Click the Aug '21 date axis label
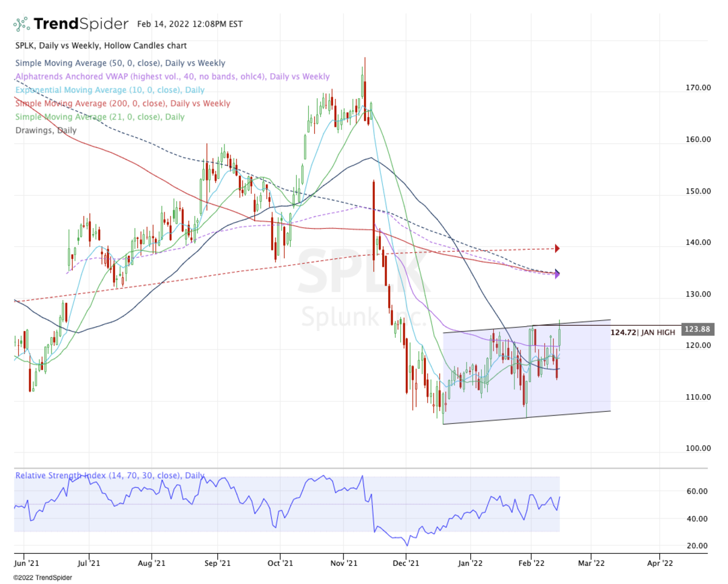Viewport: 728px width, 584px height. click(x=152, y=563)
